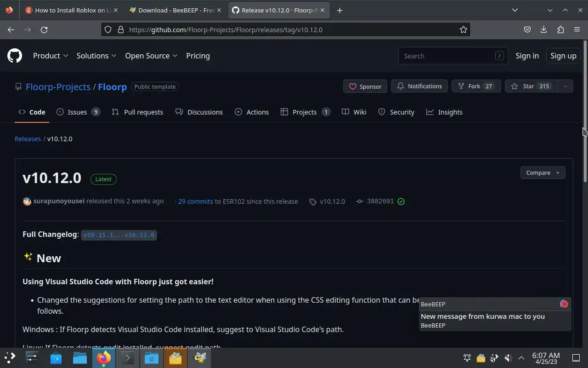This screenshot has height=368, width=588.
Task: Dismiss the BeeBEEP notification popup
Action: [x=564, y=304]
